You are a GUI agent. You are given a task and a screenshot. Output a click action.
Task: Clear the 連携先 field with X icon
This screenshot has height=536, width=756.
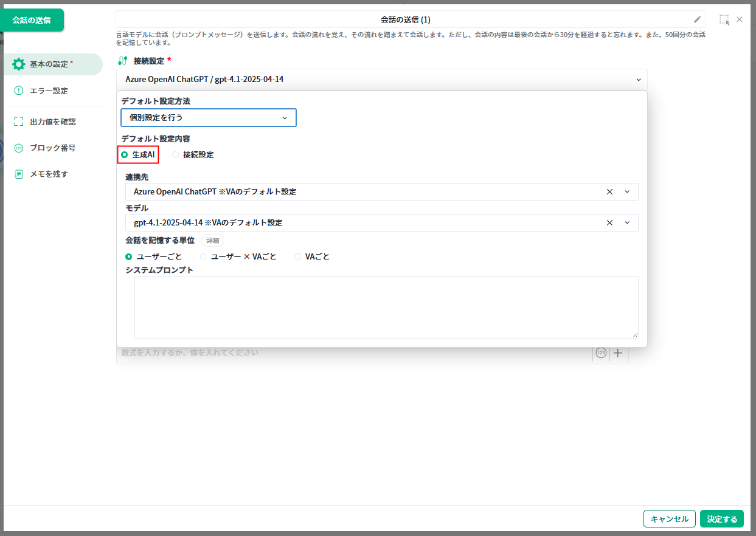point(609,191)
